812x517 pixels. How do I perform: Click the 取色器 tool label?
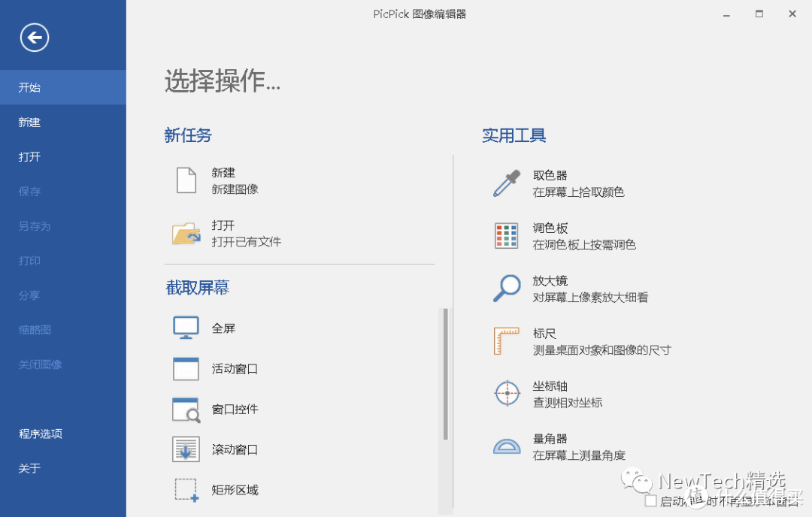(x=550, y=175)
